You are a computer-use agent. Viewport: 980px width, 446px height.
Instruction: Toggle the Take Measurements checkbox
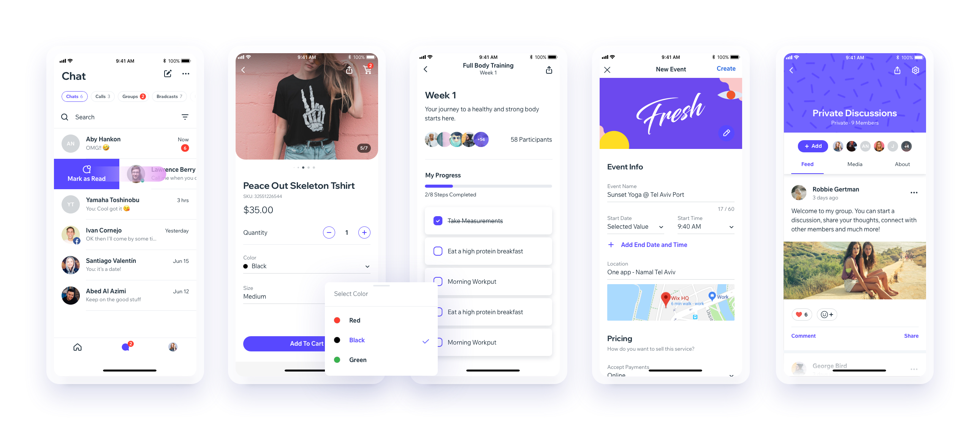click(x=438, y=220)
